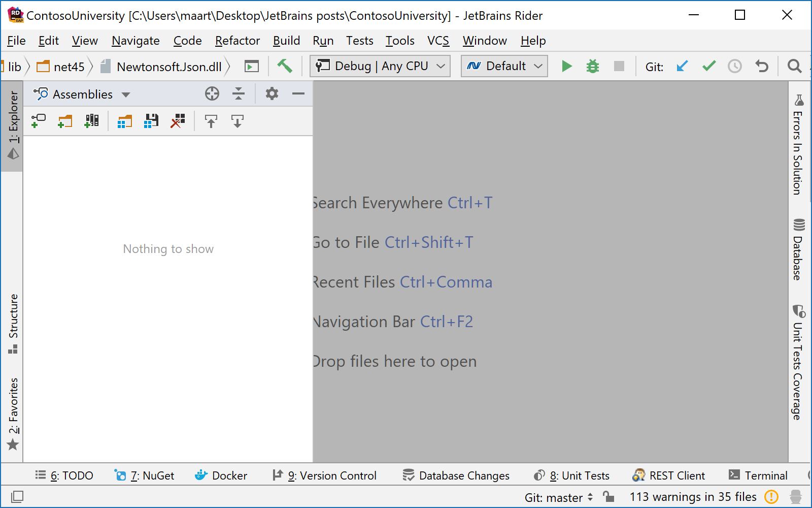Open Errors In Solution side panel
The width and height of the screenshot is (812, 508).
point(798,144)
